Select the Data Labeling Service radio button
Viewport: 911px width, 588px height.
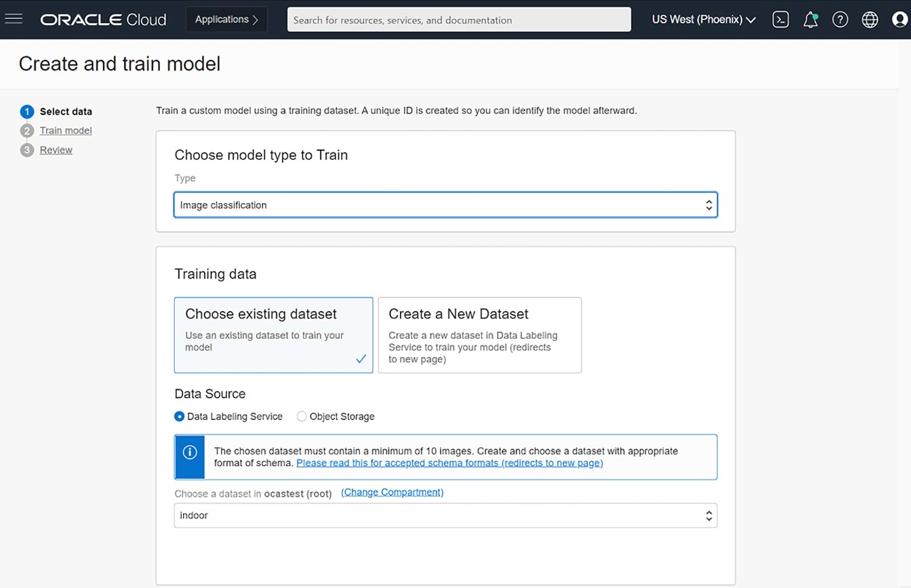[180, 417]
